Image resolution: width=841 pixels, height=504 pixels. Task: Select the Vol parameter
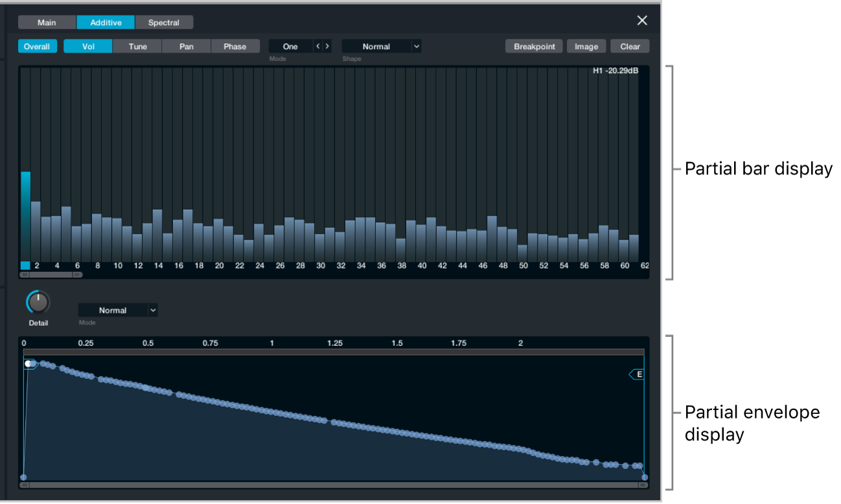click(x=87, y=46)
